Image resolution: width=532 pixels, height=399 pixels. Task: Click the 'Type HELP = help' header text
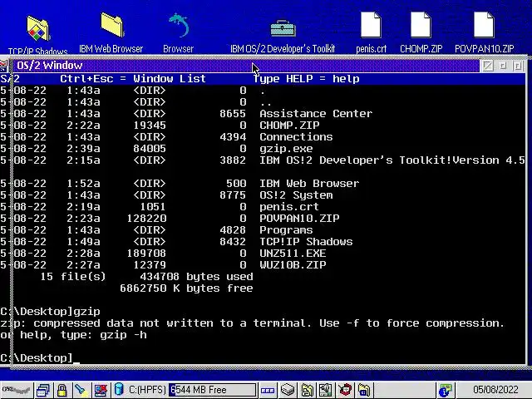[x=306, y=79]
